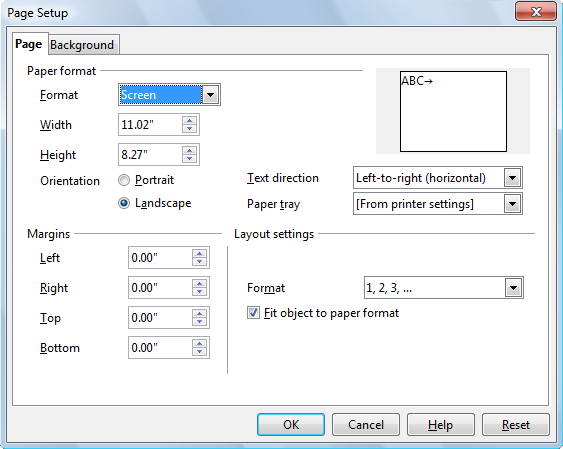Viewport: 563px width, 449px height.
Task: Increase Width with the up spinner arrow
Action: pos(190,120)
